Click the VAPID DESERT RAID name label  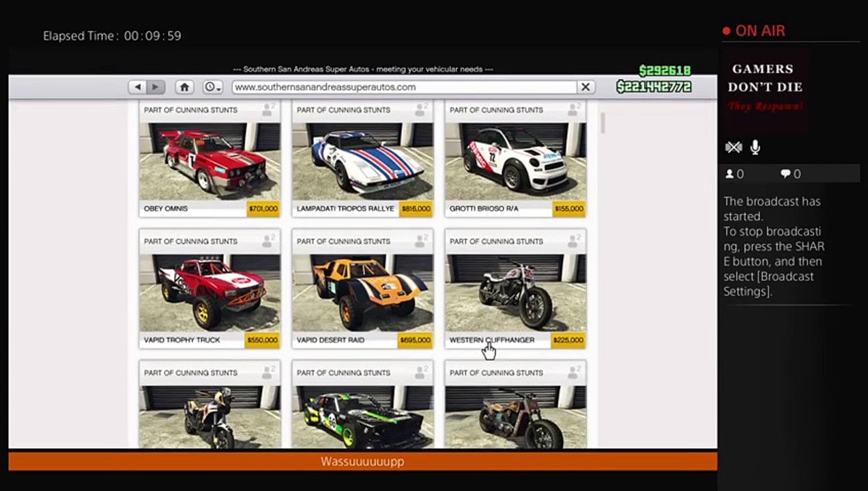coord(331,340)
